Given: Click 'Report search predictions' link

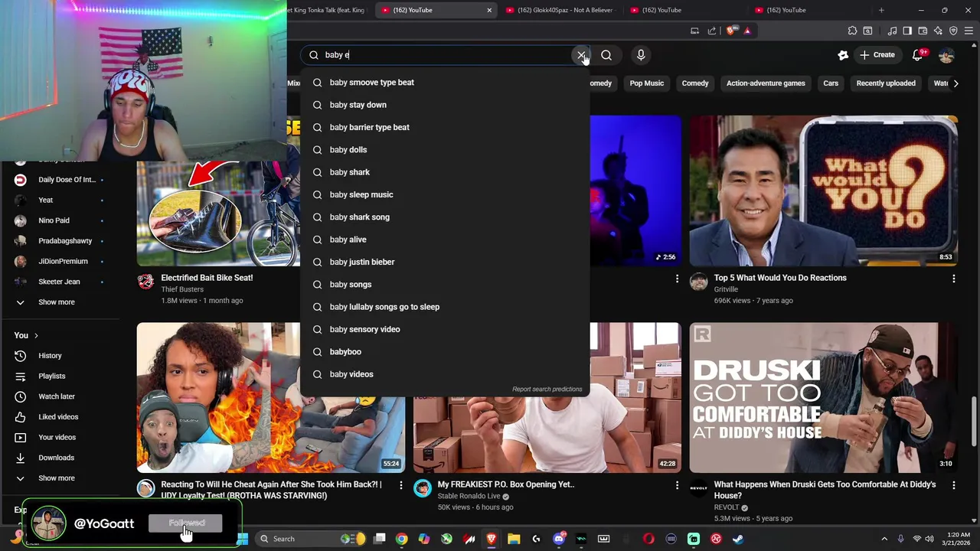Looking at the screenshot, I should [x=547, y=390].
